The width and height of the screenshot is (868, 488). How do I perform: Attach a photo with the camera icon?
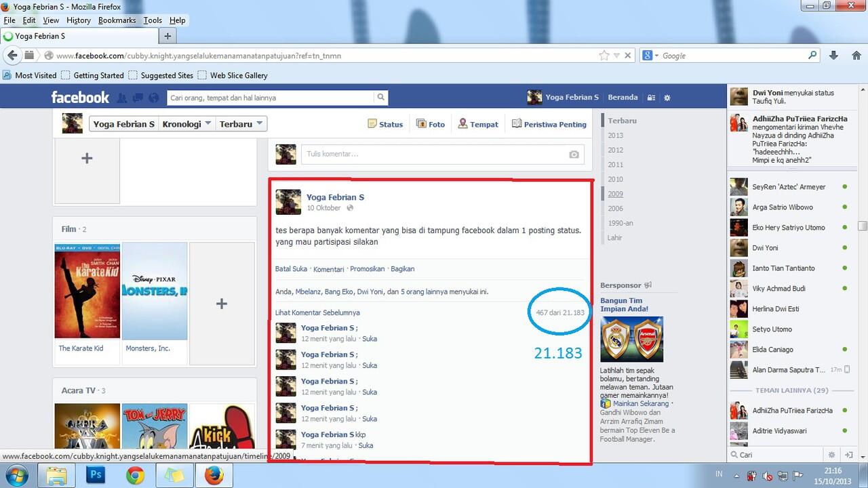click(x=574, y=155)
